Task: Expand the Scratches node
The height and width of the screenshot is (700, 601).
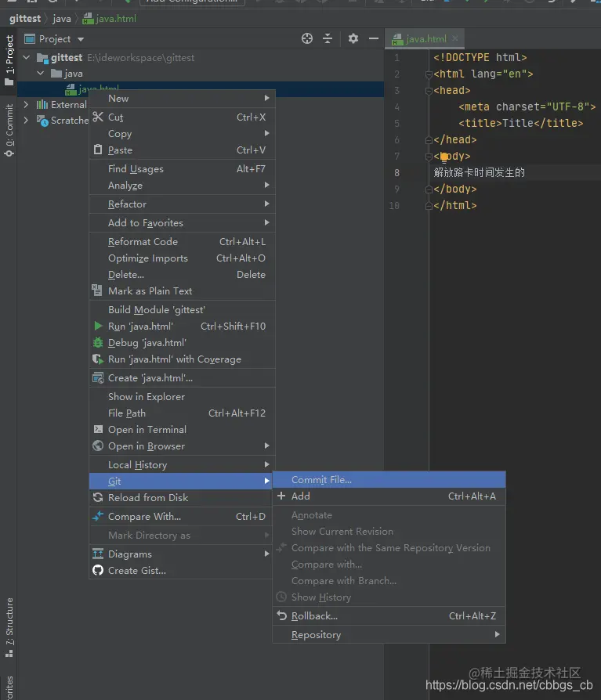Action: point(26,121)
